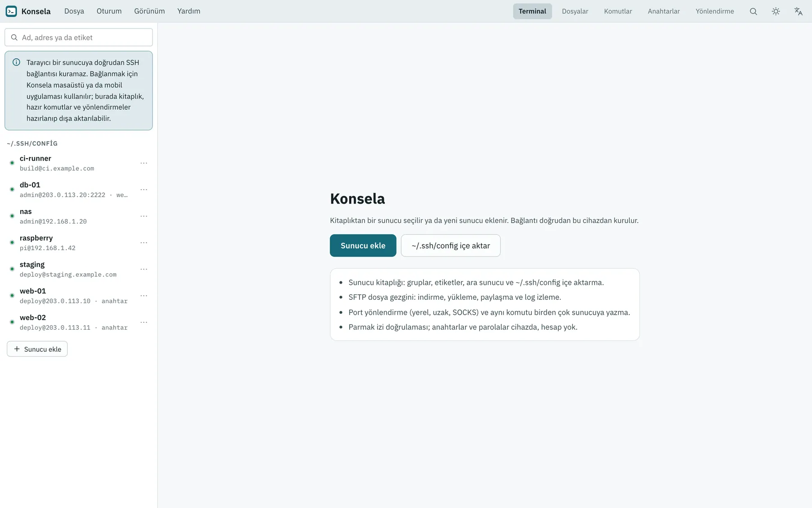Open the more options menu for web-02
Screen dimensions: 812x508
tap(144, 322)
